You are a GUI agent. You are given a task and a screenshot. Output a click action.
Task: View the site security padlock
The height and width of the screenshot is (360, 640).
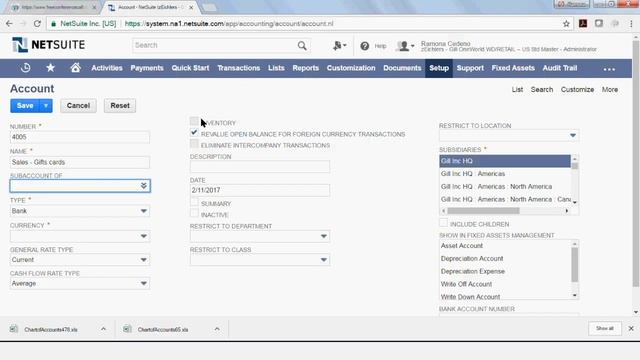coord(53,24)
